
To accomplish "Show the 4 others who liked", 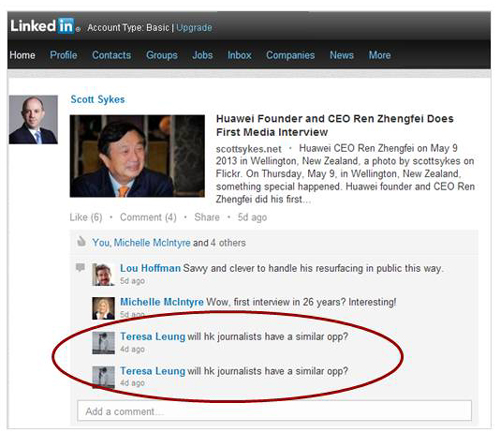I will [228, 243].
